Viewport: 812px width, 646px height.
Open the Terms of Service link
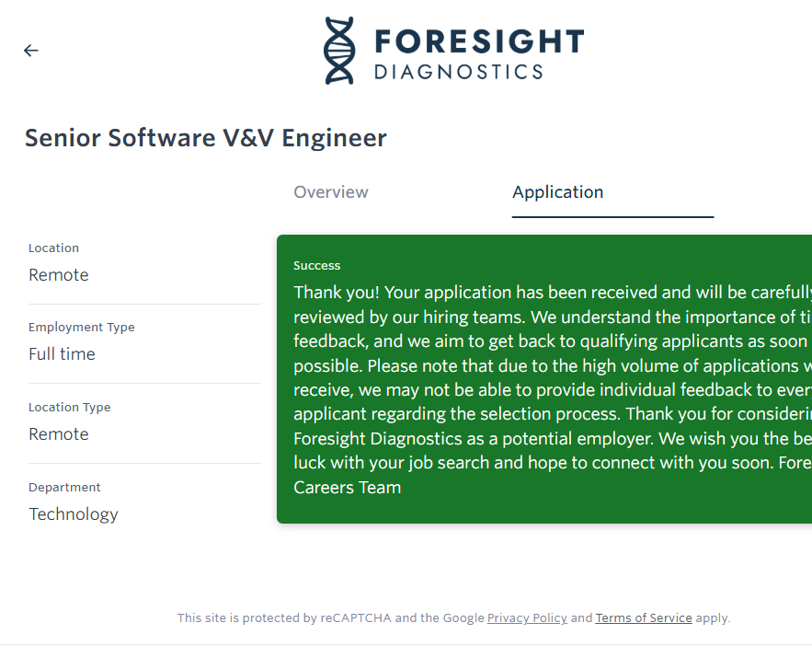pos(644,618)
